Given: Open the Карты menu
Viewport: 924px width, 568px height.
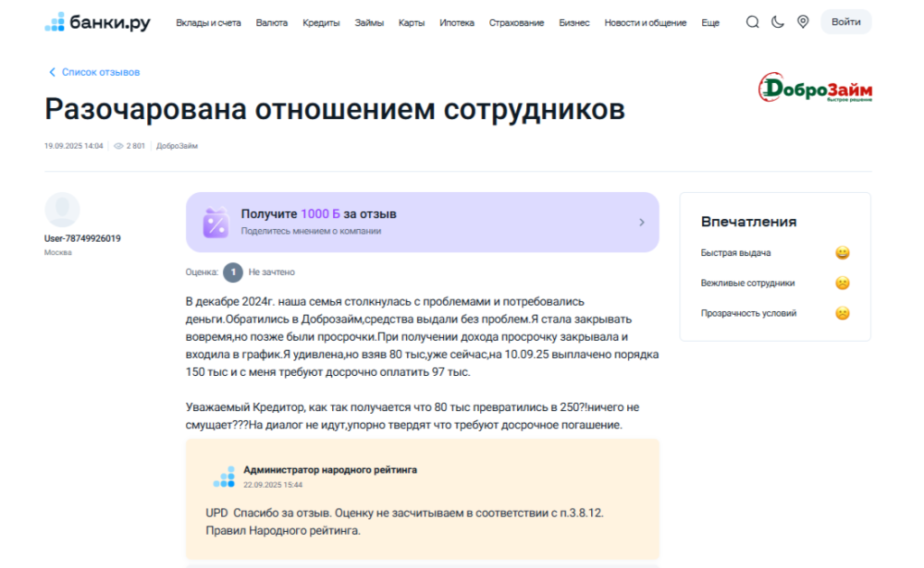Looking at the screenshot, I should 411,23.
